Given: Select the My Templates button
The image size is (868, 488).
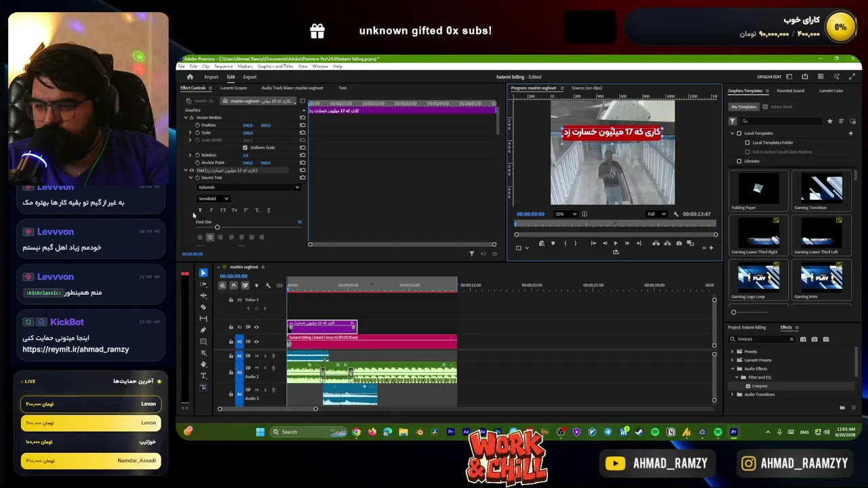Looking at the screenshot, I should tap(743, 106).
